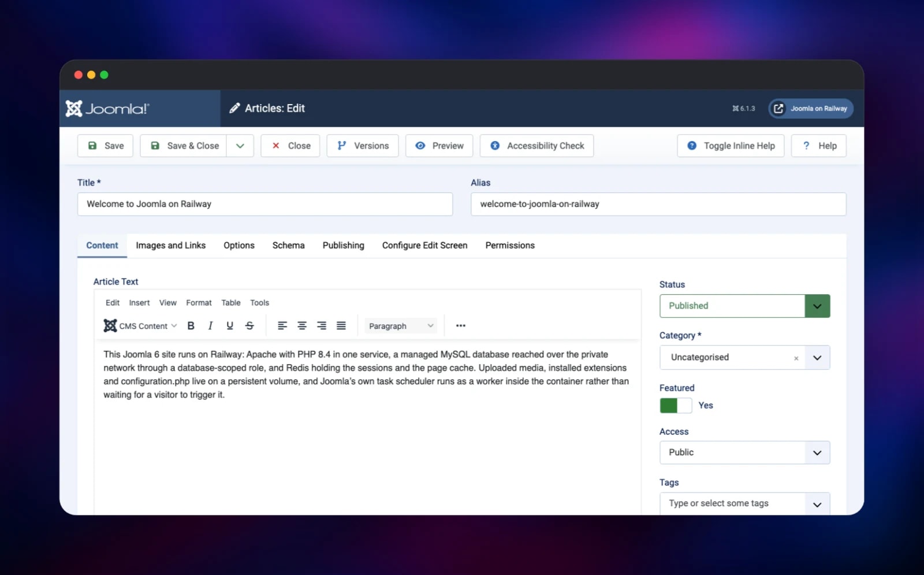
Task: Click into the Title input field
Action: [265, 204]
